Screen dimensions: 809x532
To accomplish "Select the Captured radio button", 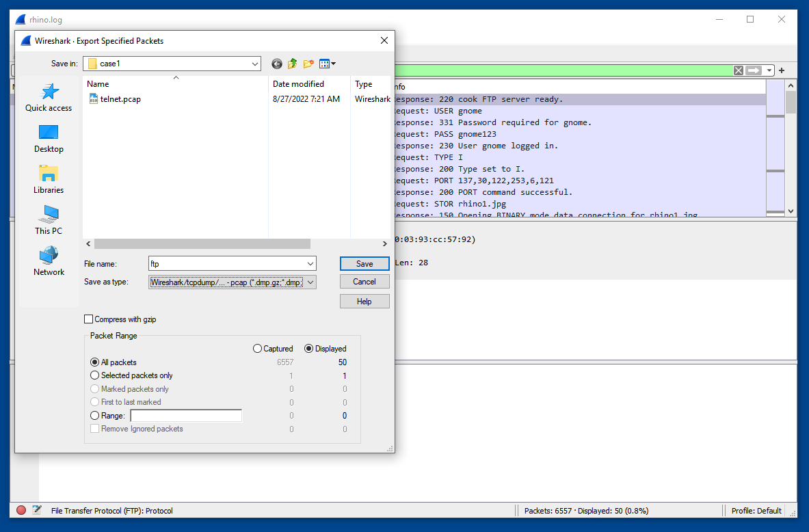I will point(258,349).
